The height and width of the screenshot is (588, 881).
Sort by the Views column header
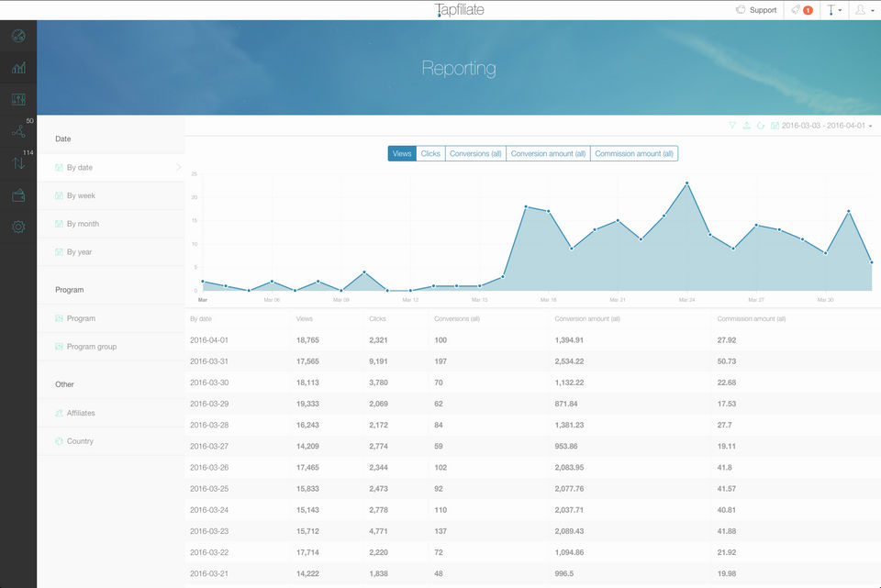pyautogui.click(x=304, y=318)
